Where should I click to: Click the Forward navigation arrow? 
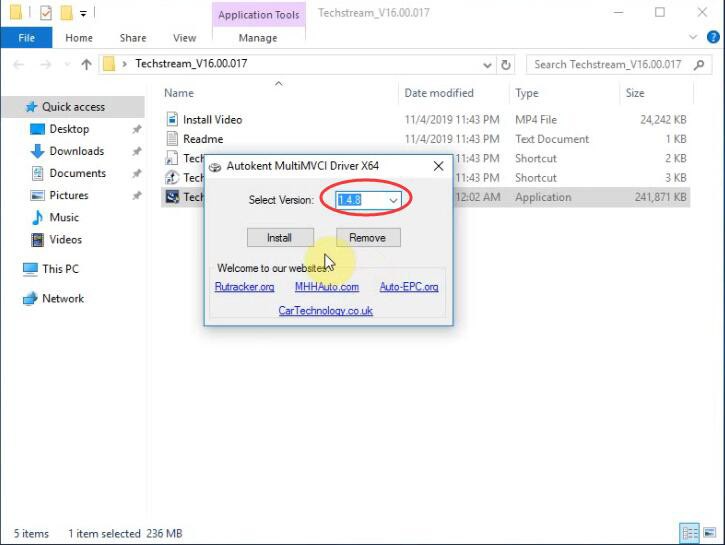[45, 64]
